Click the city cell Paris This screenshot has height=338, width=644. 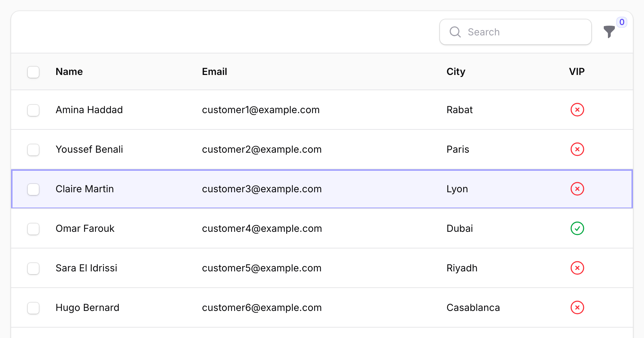458,149
